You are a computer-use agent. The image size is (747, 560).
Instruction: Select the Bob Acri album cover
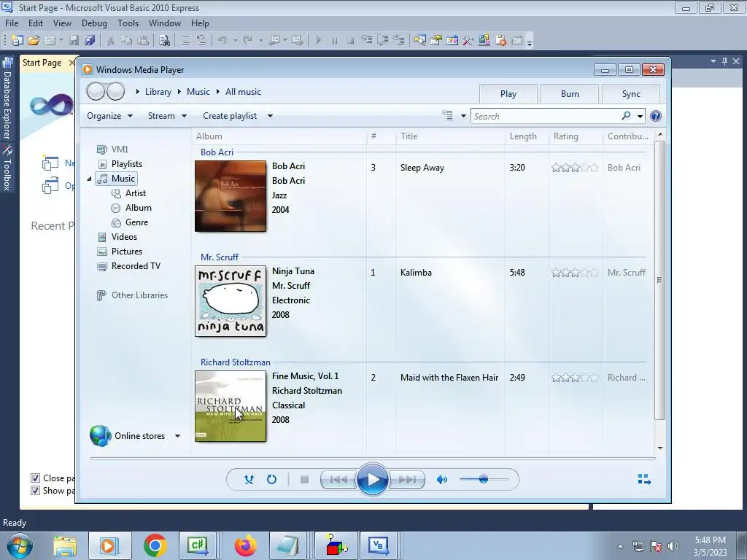pyautogui.click(x=231, y=196)
